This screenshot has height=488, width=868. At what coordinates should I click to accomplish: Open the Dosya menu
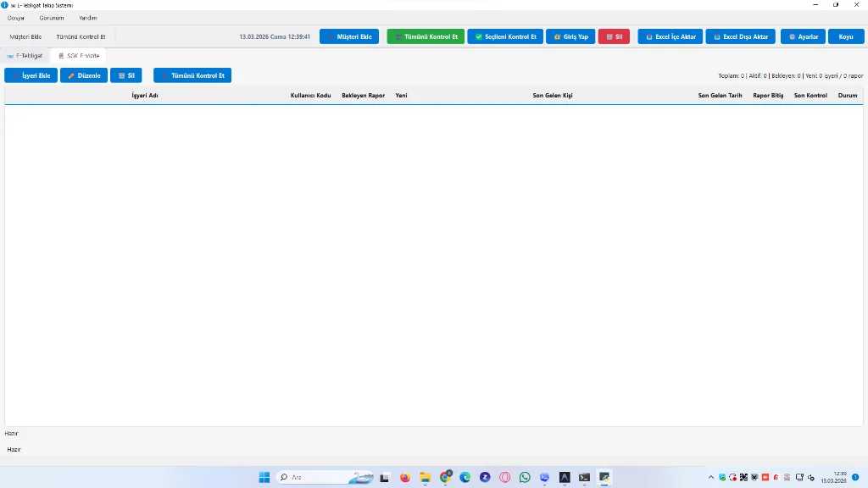(16, 18)
